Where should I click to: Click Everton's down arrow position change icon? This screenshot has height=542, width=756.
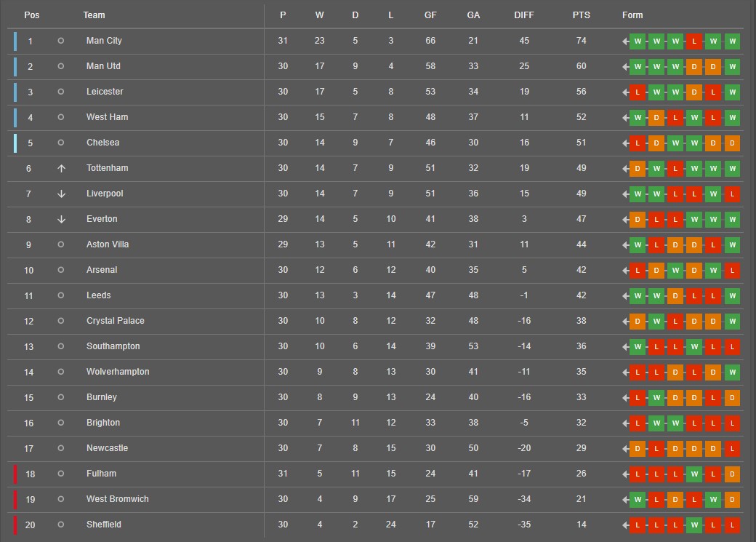[61, 219]
